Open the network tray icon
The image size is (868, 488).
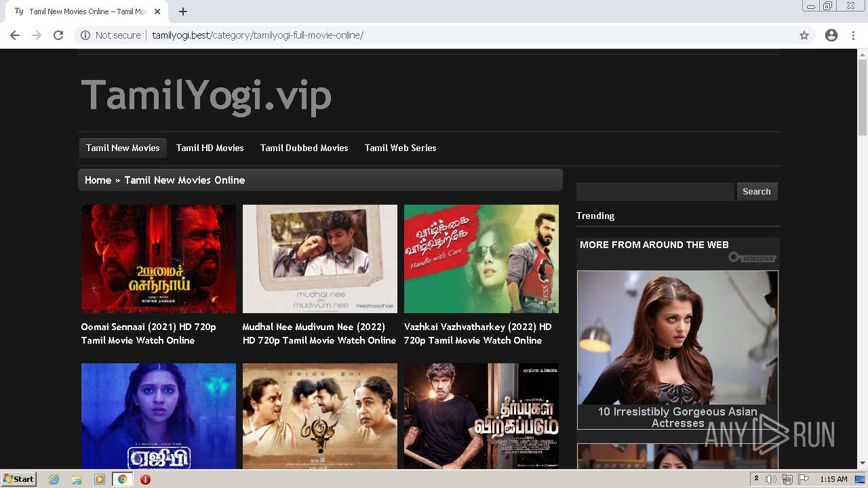coord(787,479)
